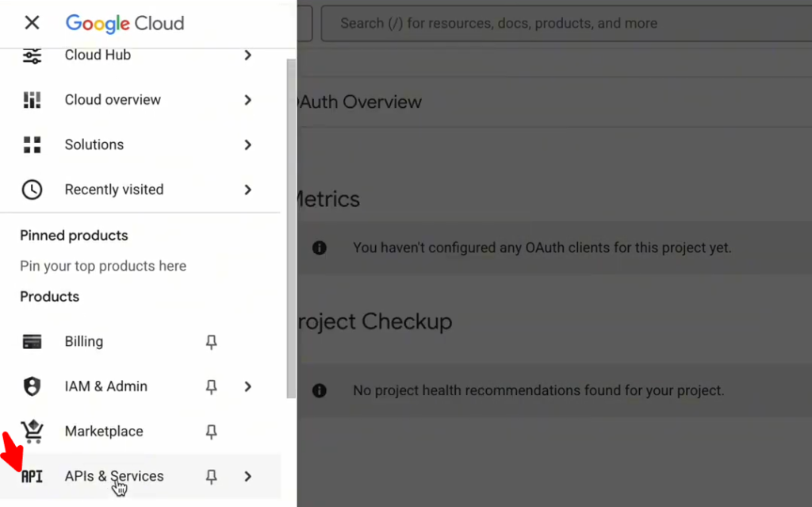Pin the Marketplace product
The width and height of the screenshot is (812, 507).
[211, 432]
